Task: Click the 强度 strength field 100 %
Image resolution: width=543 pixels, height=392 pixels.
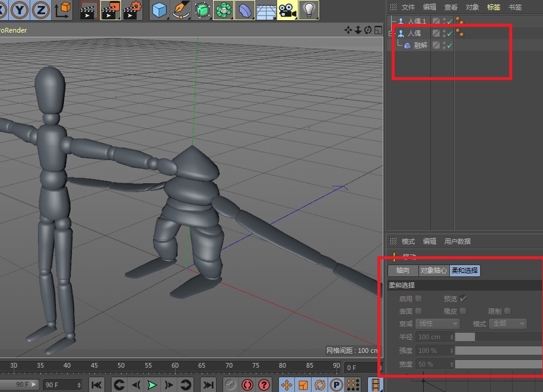Action: click(x=434, y=350)
